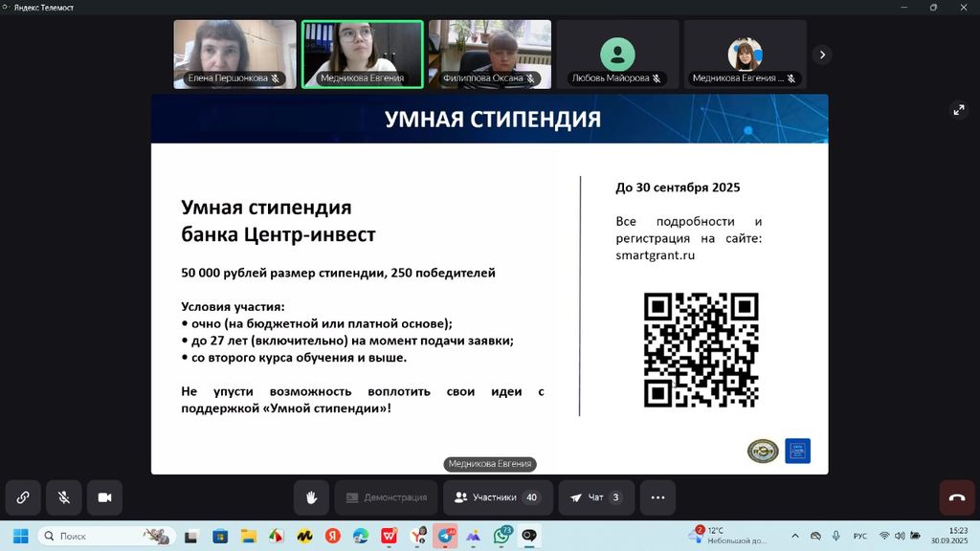This screenshot has height=551, width=980.
Task: Expand the presentation to full screen
Action: [959, 110]
